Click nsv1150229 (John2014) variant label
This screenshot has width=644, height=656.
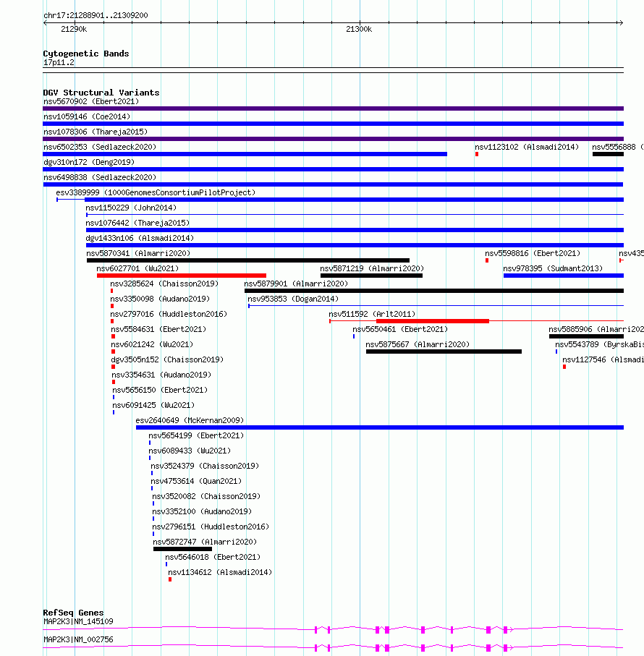(x=131, y=208)
